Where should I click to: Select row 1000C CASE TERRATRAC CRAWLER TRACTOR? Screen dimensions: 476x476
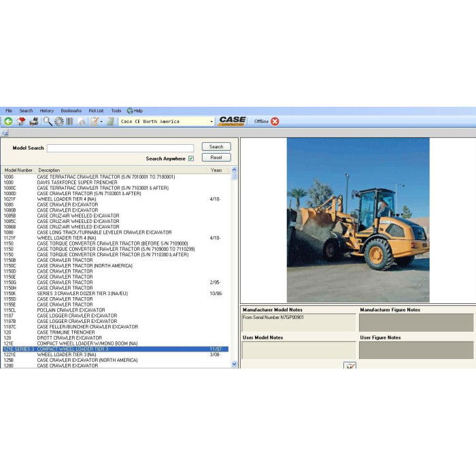[116, 188]
